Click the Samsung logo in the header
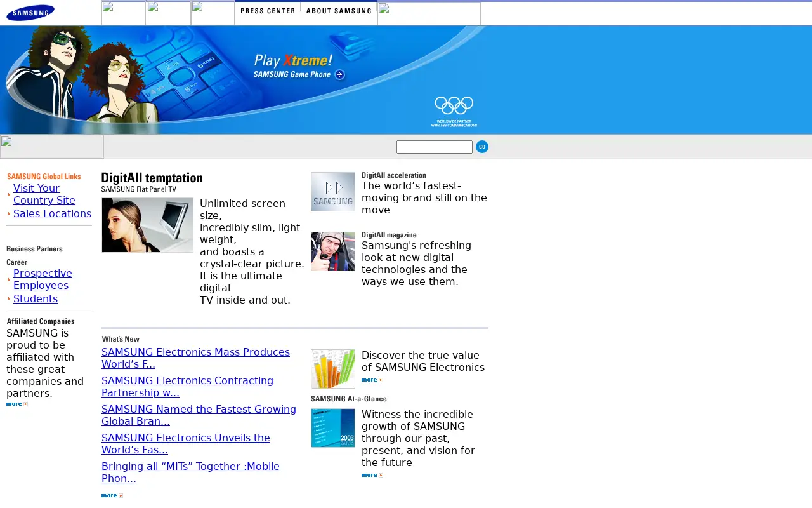The height and width of the screenshot is (508, 812). pyautogui.click(x=30, y=13)
